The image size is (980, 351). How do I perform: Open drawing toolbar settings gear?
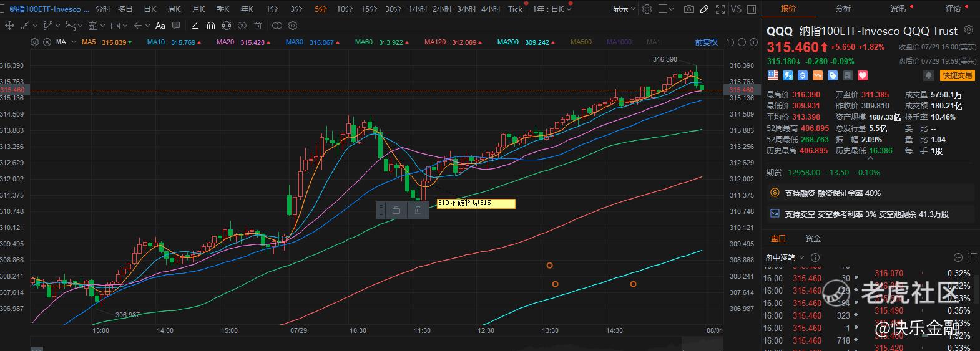tap(293, 26)
